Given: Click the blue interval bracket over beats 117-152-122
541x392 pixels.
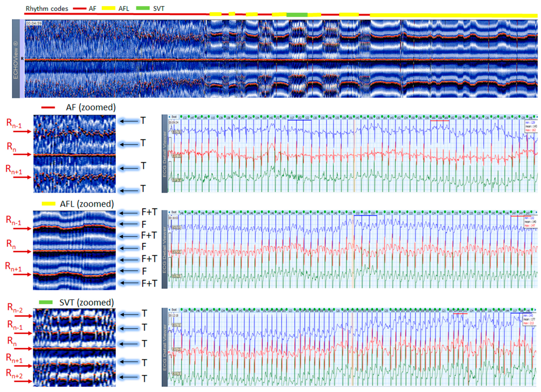Looking at the screenshot, I should click(x=299, y=120).
